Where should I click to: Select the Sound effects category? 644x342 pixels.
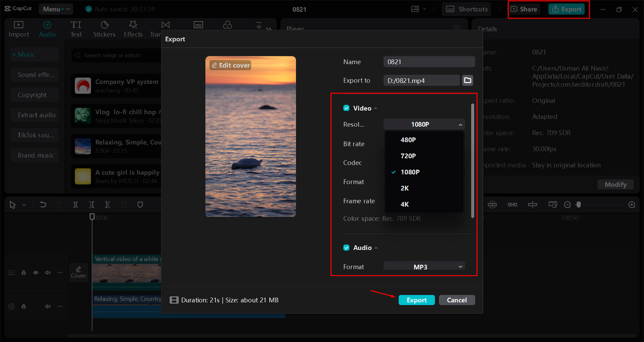(35, 75)
